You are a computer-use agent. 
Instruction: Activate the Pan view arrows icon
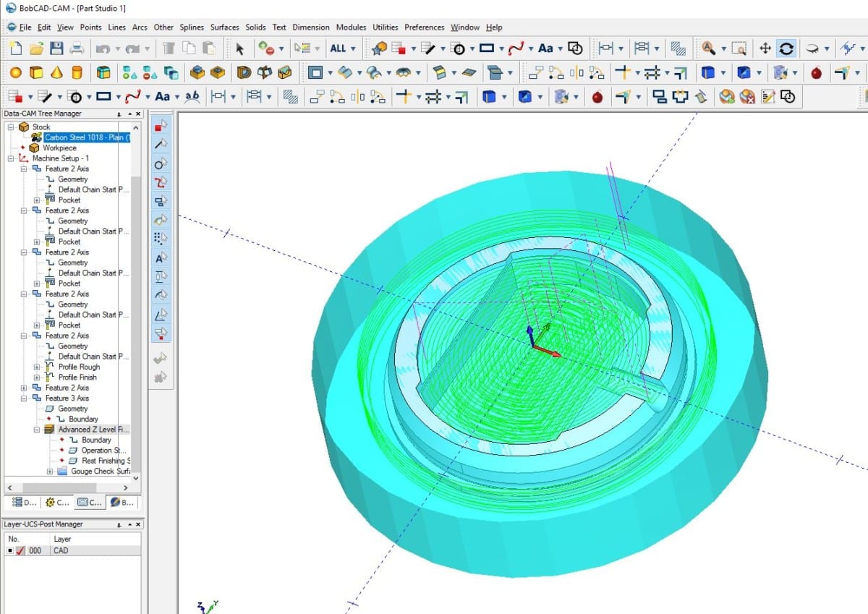click(765, 48)
